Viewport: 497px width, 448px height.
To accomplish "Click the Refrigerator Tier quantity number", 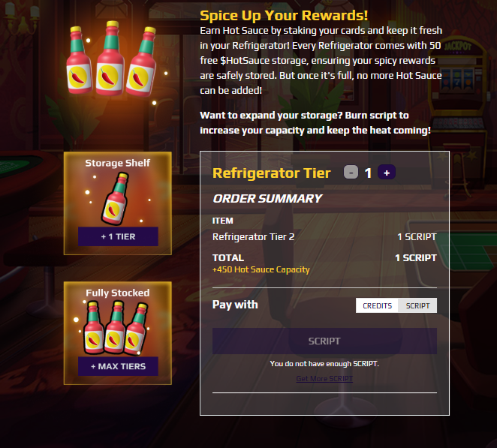I will 368,173.
